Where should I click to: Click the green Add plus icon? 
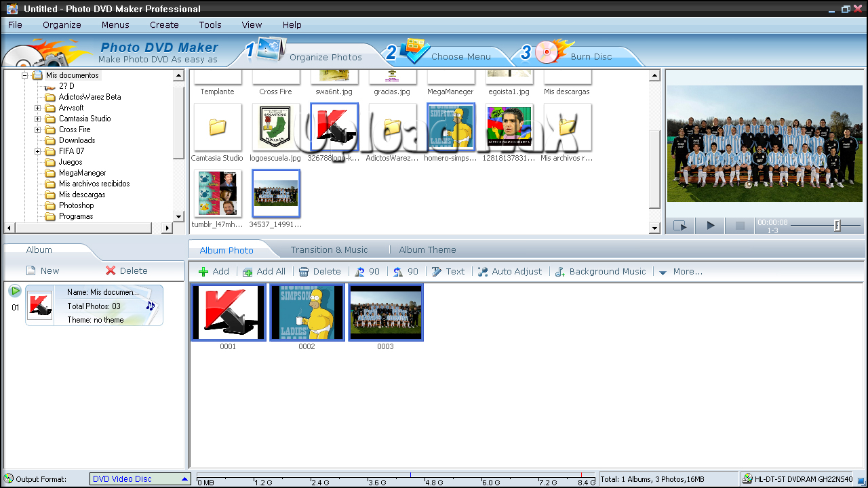pyautogui.click(x=203, y=272)
